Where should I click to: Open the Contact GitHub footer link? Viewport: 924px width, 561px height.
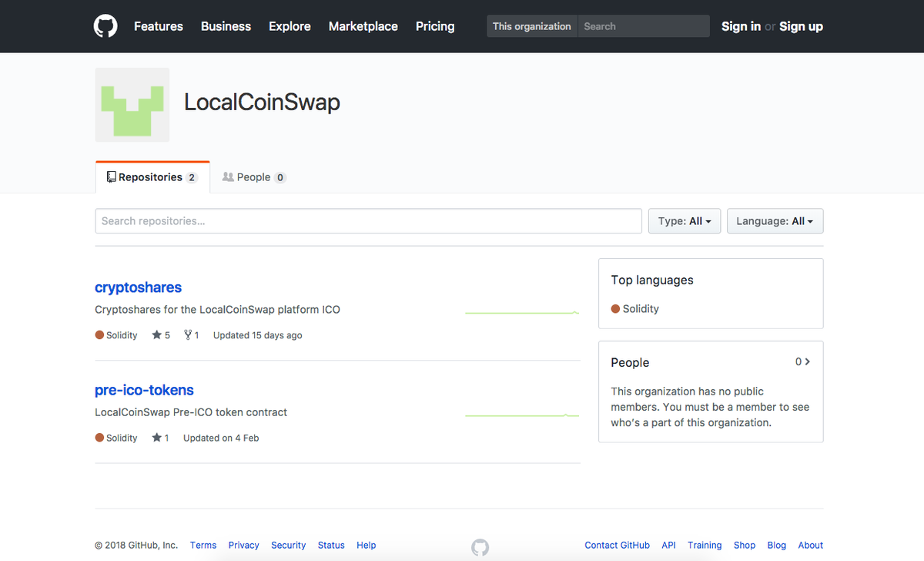617,545
